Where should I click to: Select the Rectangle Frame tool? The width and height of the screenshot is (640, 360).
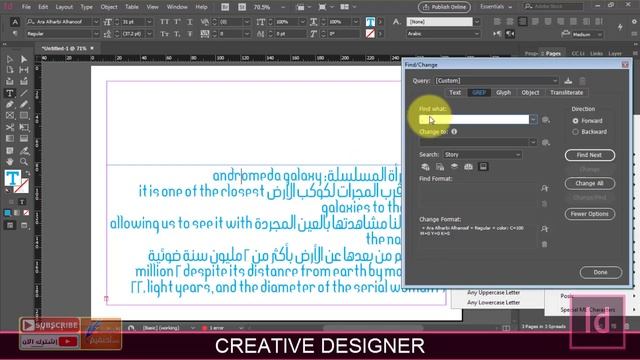[10, 116]
